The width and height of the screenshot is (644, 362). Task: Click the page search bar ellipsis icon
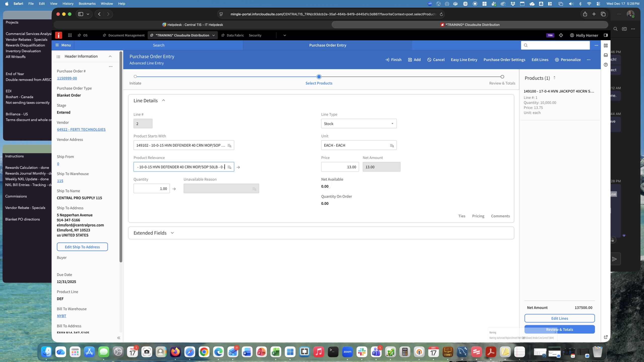coord(596,45)
